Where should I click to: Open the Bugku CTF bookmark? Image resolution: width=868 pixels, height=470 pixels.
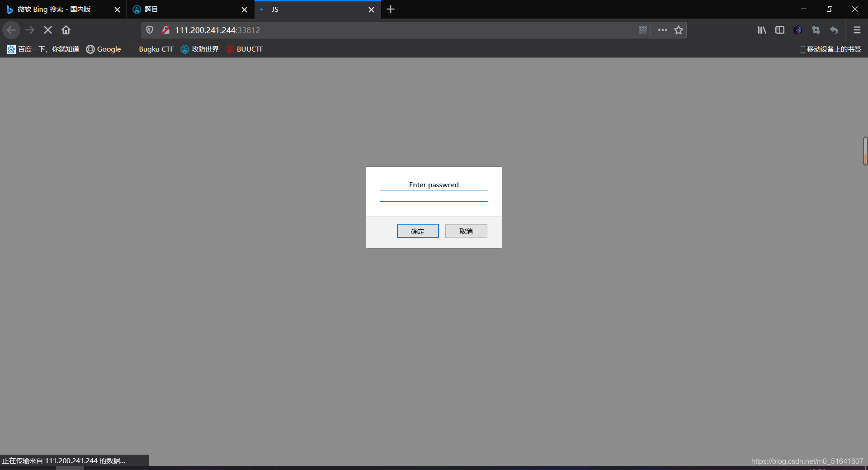pos(156,49)
